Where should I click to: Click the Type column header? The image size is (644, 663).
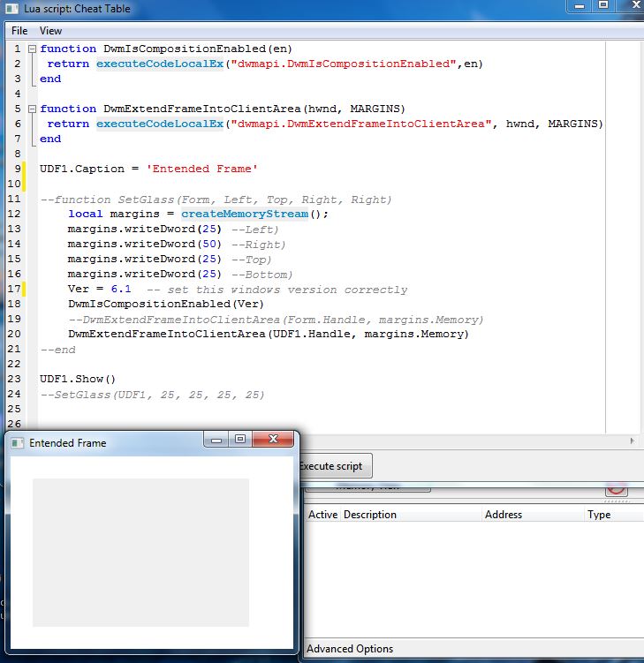point(599,515)
